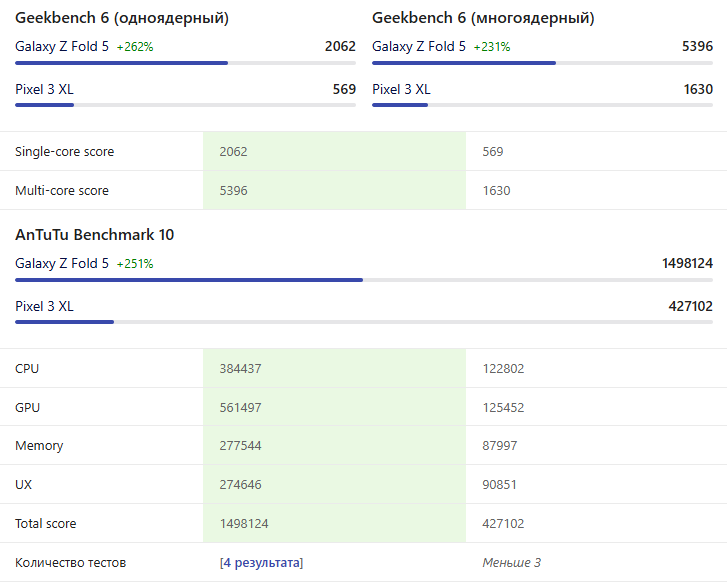Click the UX value 274646
The width and height of the screenshot is (727, 585).
click(241, 485)
